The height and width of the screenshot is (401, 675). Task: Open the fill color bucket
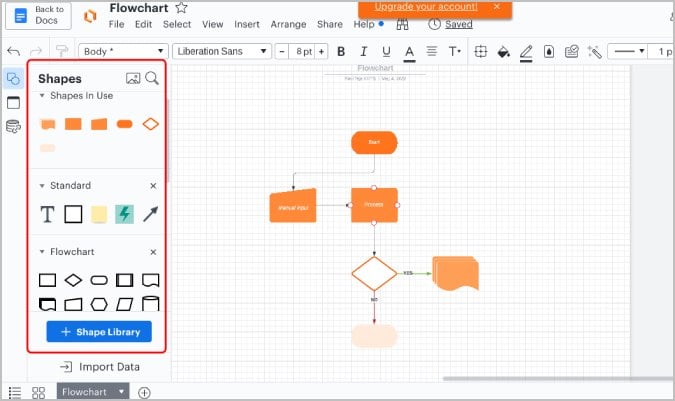(503, 52)
